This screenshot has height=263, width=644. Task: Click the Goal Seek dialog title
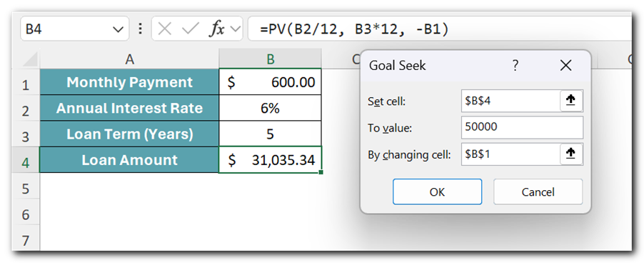tap(397, 65)
